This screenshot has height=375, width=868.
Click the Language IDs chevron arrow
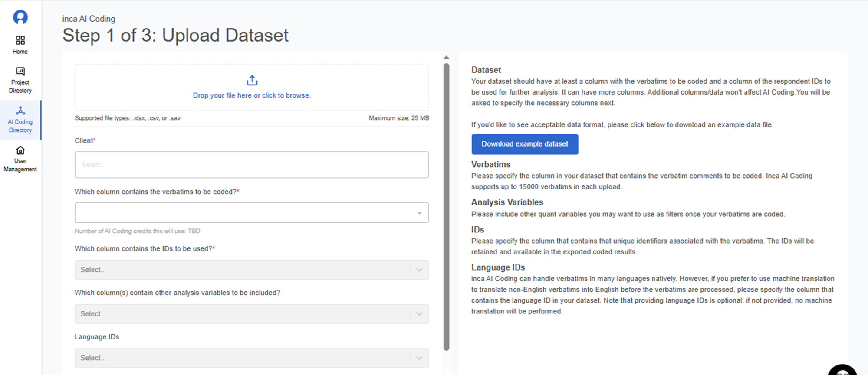click(x=419, y=358)
